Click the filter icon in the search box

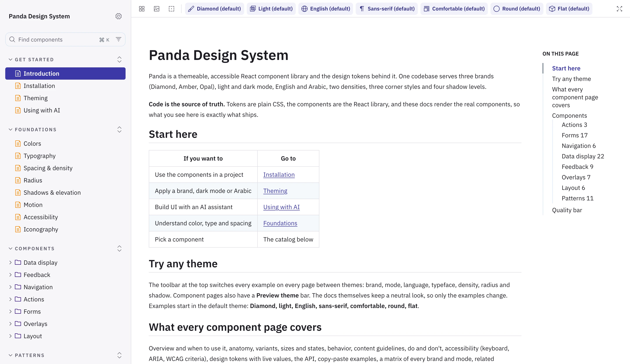click(119, 39)
